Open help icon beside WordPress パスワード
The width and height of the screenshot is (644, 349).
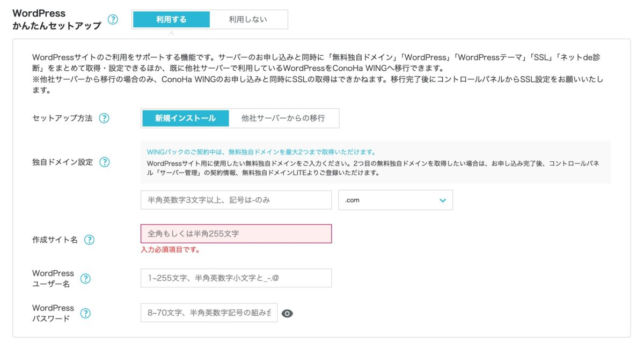click(x=85, y=313)
